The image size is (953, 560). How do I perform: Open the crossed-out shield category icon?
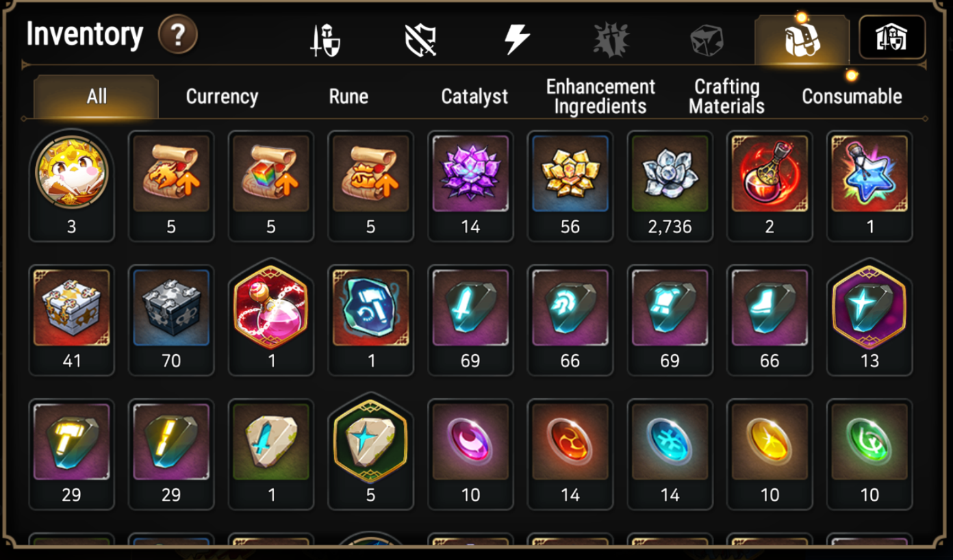coord(420,40)
